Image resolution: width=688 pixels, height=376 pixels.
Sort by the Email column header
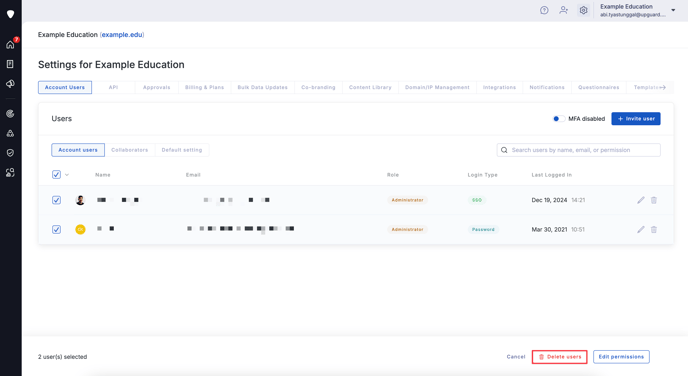click(x=193, y=175)
